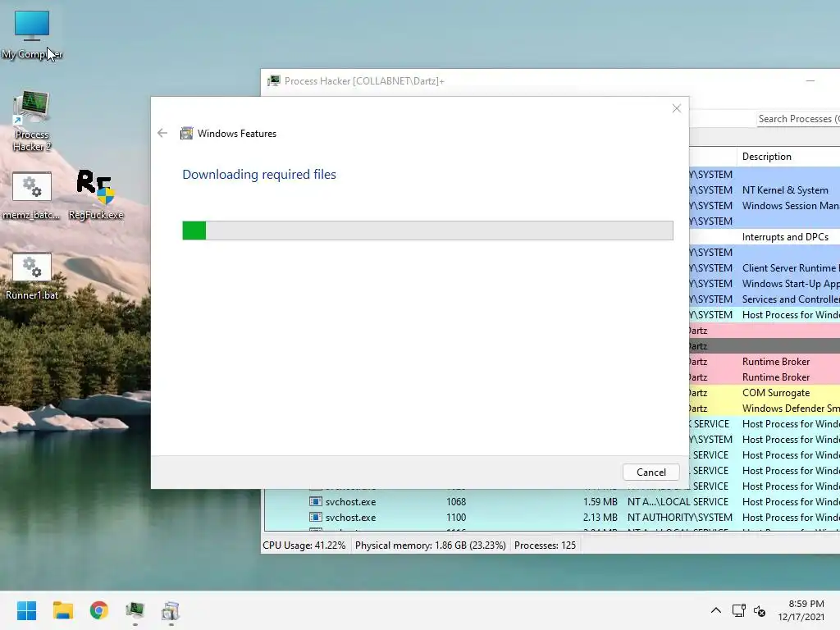Select Client Server Runtime row

[x=765, y=268]
